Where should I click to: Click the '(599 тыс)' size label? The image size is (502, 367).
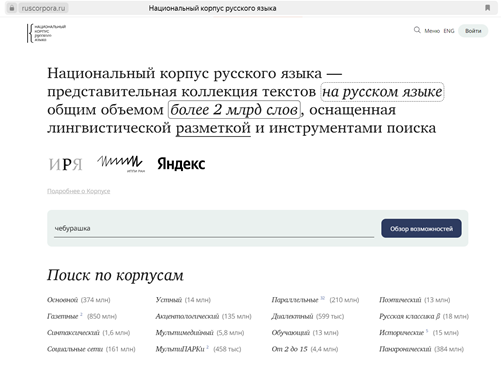(330, 316)
